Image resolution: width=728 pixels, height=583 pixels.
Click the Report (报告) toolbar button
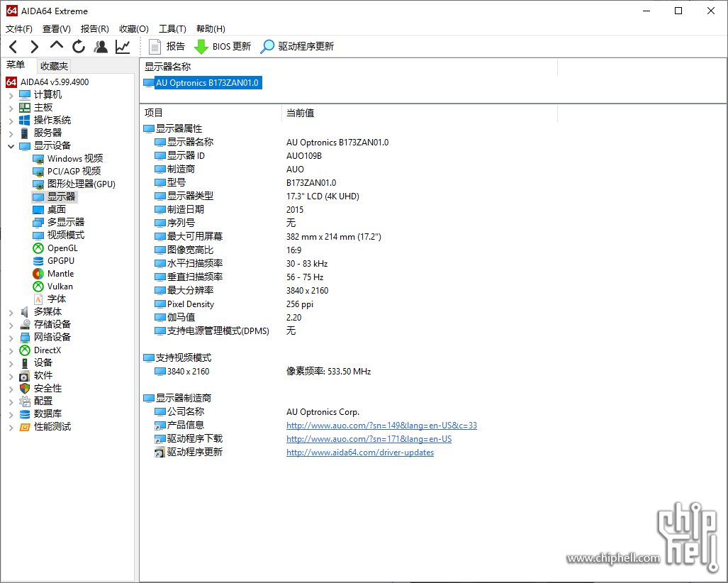coord(167,46)
